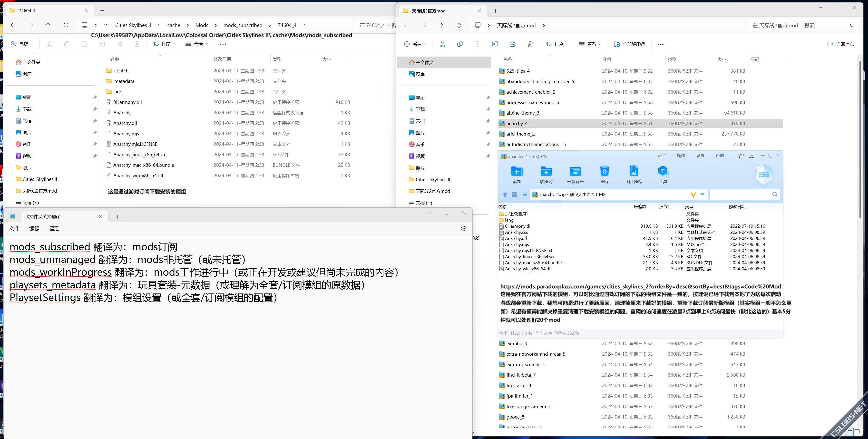Click Rename icon in 天际线2官方mod toolbar
This screenshot has width=868, height=439.
495,44
